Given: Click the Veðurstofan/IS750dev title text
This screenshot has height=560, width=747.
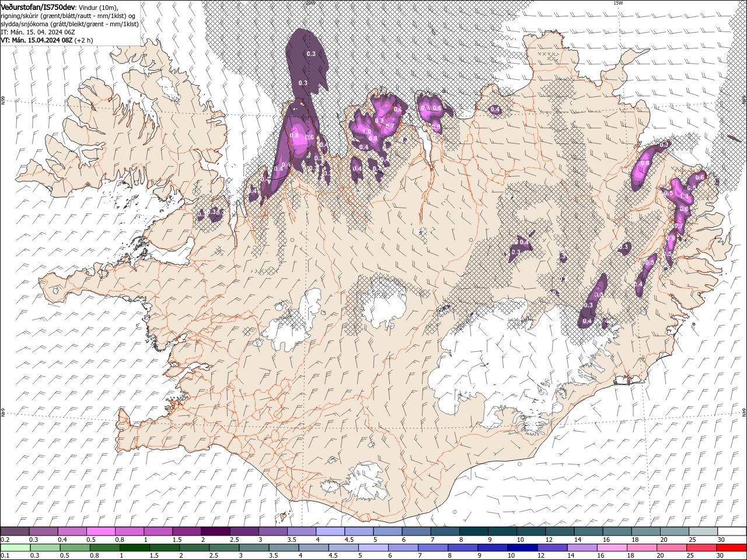Looking at the screenshot, I should 38,6.
